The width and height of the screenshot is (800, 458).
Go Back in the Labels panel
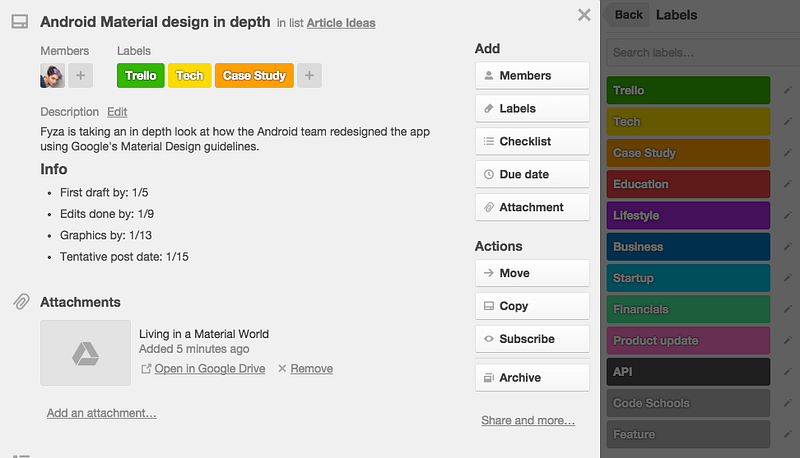[628, 15]
